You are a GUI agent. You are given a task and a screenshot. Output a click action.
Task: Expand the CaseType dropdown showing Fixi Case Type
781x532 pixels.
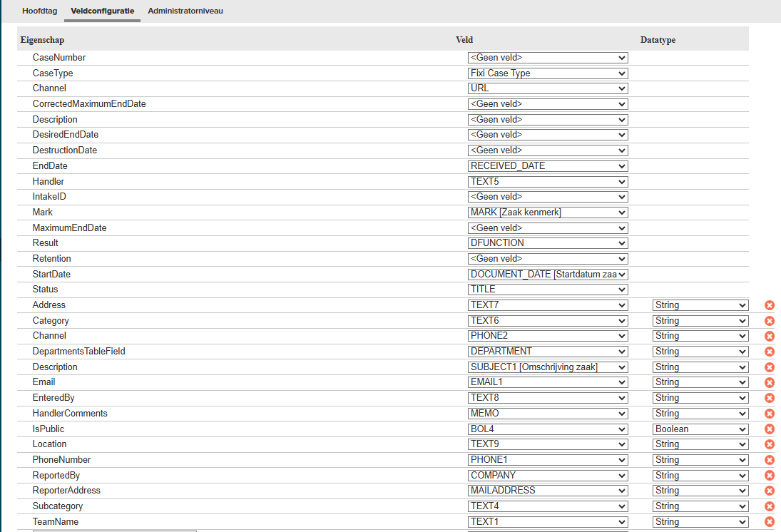[x=548, y=73]
